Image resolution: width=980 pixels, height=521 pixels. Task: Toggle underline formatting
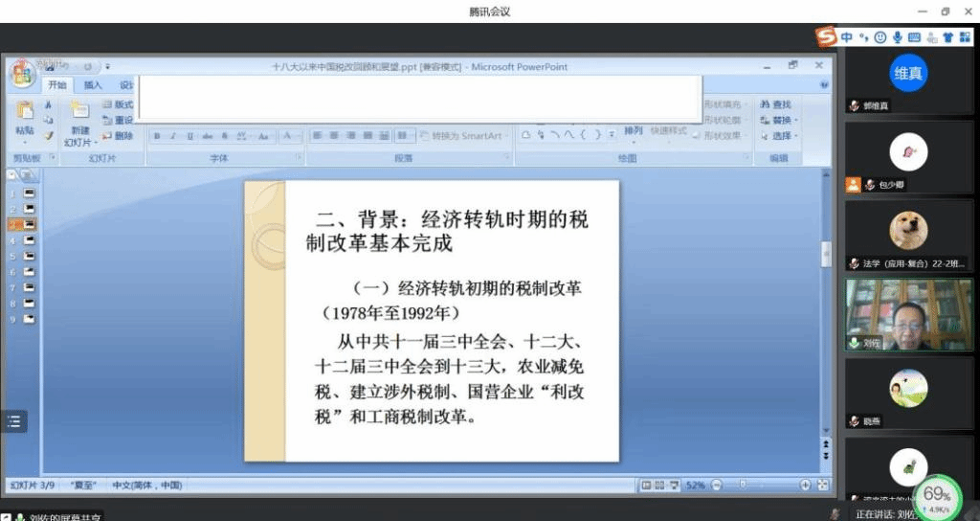(189, 136)
